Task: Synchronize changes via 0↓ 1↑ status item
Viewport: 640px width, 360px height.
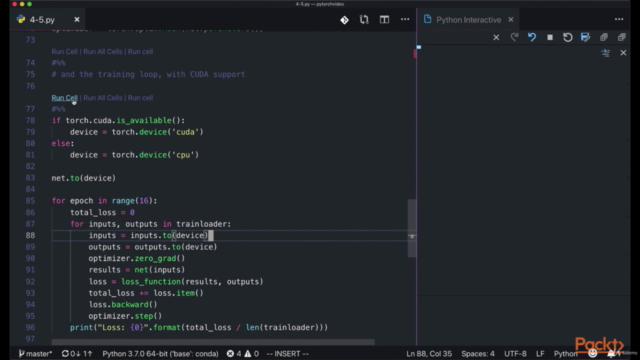Action: [x=77, y=354]
